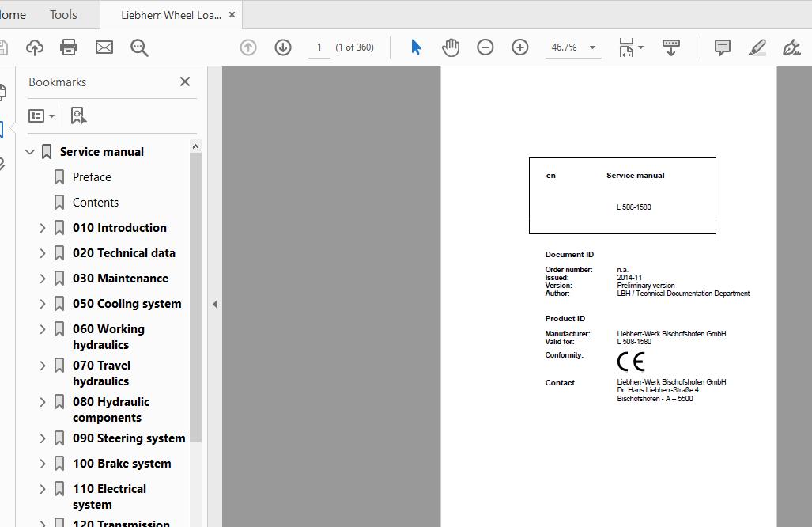This screenshot has height=527, width=812.
Task: Expand 060 Working hydraulics bookmark
Action: pyautogui.click(x=43, y=329)
